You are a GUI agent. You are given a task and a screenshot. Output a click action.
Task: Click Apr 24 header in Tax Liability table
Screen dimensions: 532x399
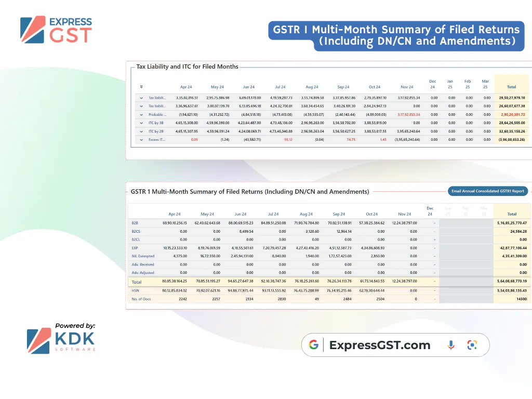pyautogui.click(x=186, y=87)
